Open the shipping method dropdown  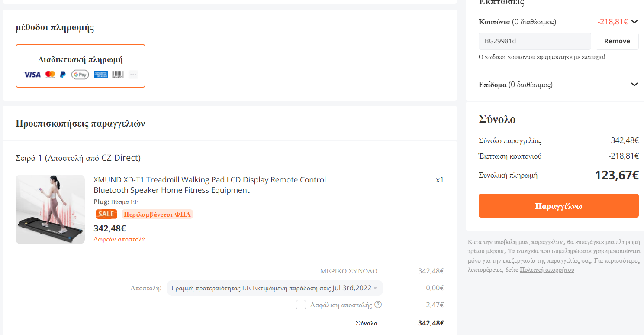(x=275, y=288)
